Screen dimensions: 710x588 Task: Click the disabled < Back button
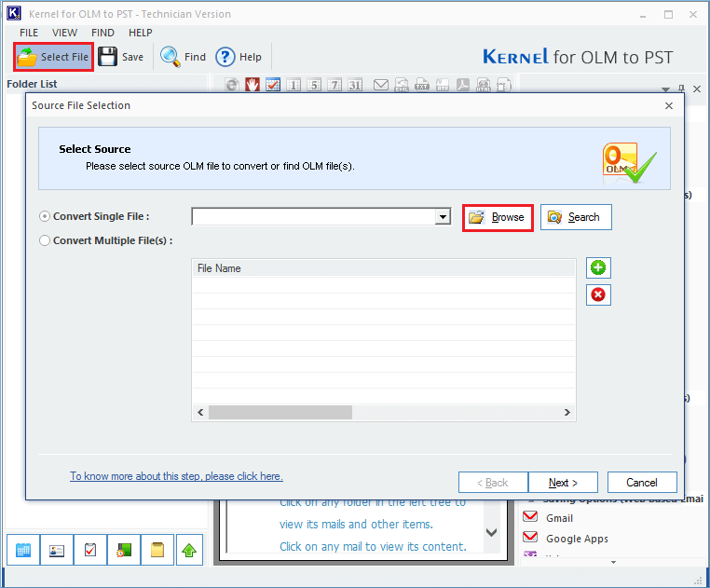[x=493, y=483]
